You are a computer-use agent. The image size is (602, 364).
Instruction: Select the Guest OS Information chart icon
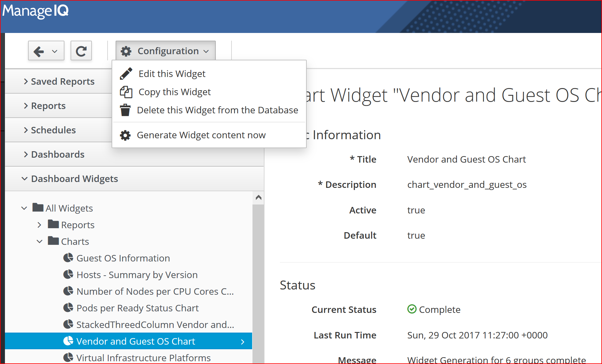click(x=68, y=258)
